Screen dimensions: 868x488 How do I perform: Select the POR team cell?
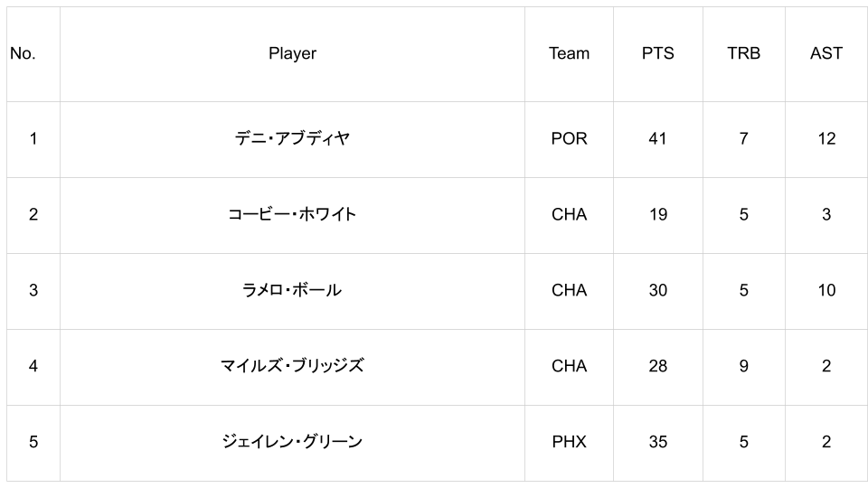[569, 139]
